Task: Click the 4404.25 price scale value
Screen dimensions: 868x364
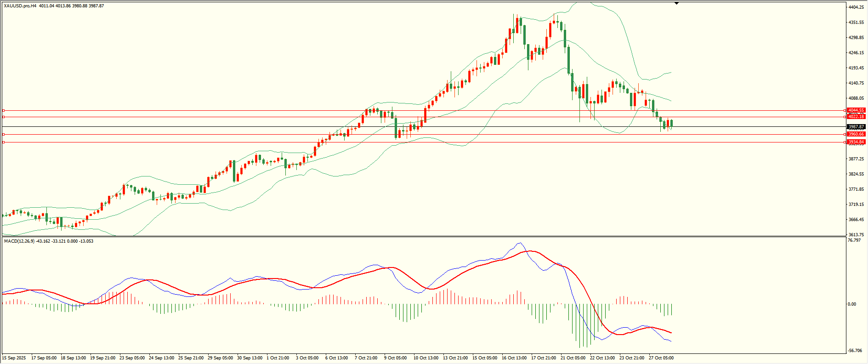Action: pyautogui.click(x=857, y=7)
